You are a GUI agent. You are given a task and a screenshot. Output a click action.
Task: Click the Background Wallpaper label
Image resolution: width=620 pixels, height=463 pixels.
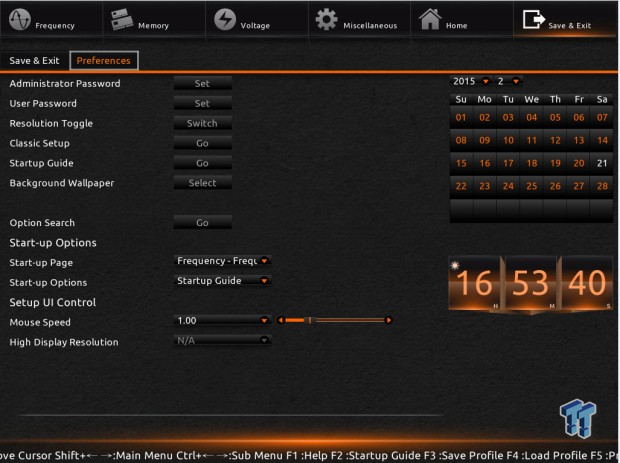pos(62,183)
